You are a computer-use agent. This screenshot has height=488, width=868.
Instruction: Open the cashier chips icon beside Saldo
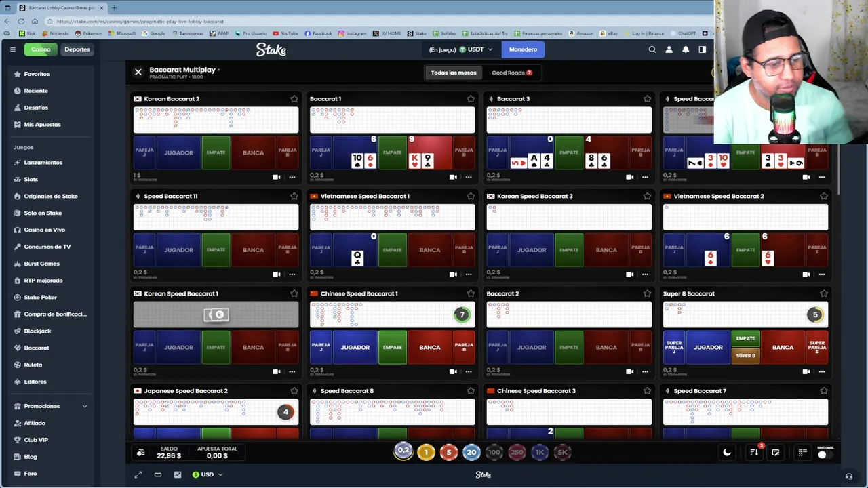pyautogui.click(x=140, y=453)
